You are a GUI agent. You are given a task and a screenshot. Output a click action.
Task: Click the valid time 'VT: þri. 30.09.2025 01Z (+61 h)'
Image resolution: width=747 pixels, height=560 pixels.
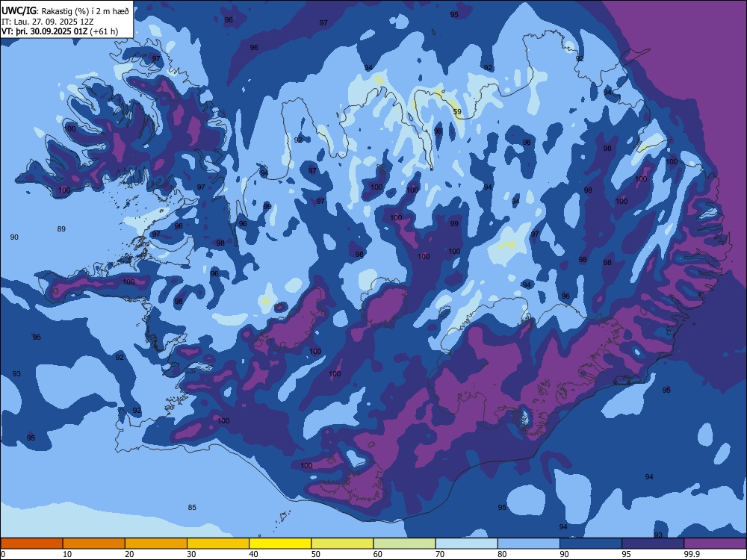tap(60, 31)
